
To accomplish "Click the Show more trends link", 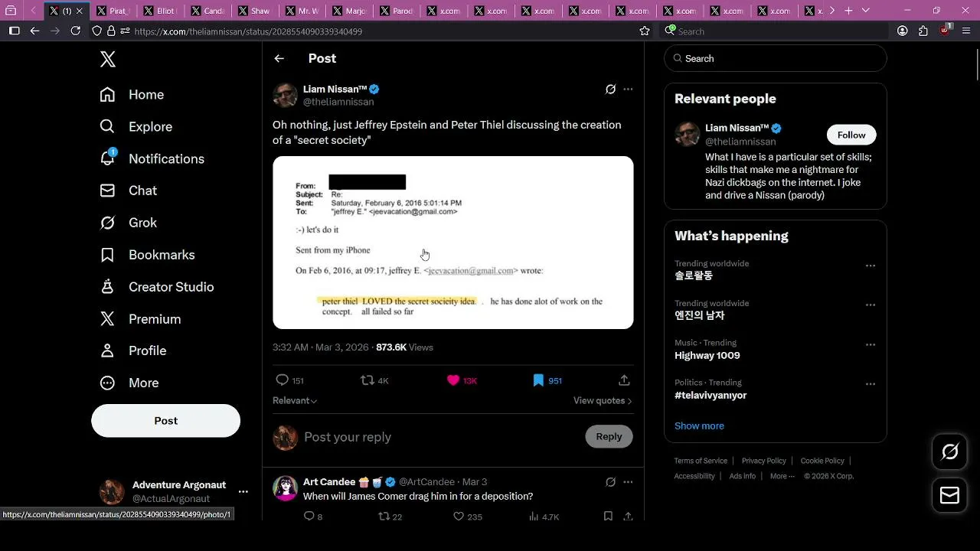I will click(699, 426).
